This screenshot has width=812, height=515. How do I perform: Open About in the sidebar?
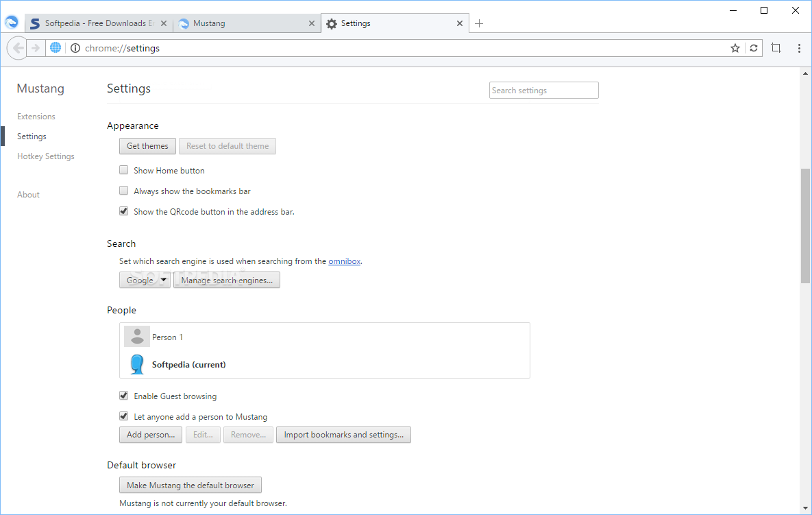(28, 195)
